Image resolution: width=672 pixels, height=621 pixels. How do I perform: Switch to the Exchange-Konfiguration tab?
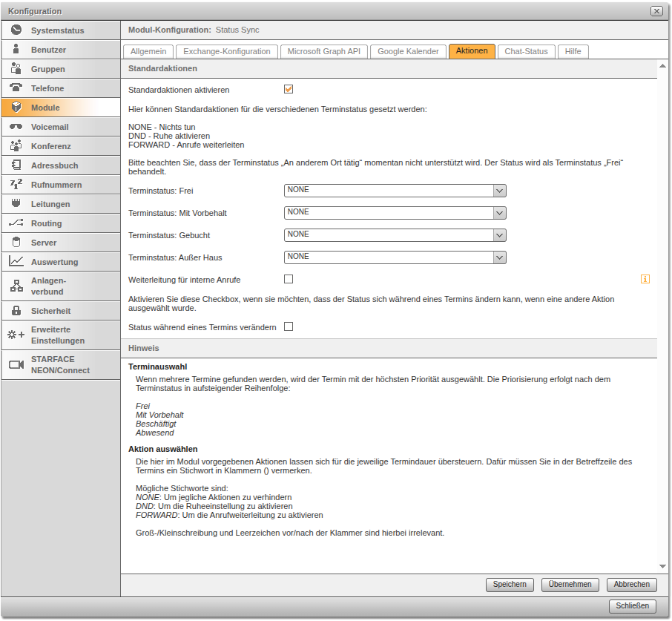pos(227,51)
